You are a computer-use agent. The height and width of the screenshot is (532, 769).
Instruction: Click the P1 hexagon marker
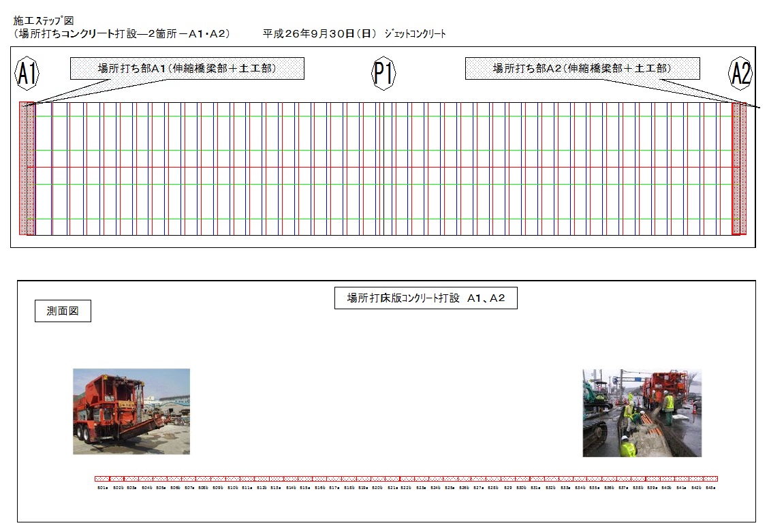(383, 74)
